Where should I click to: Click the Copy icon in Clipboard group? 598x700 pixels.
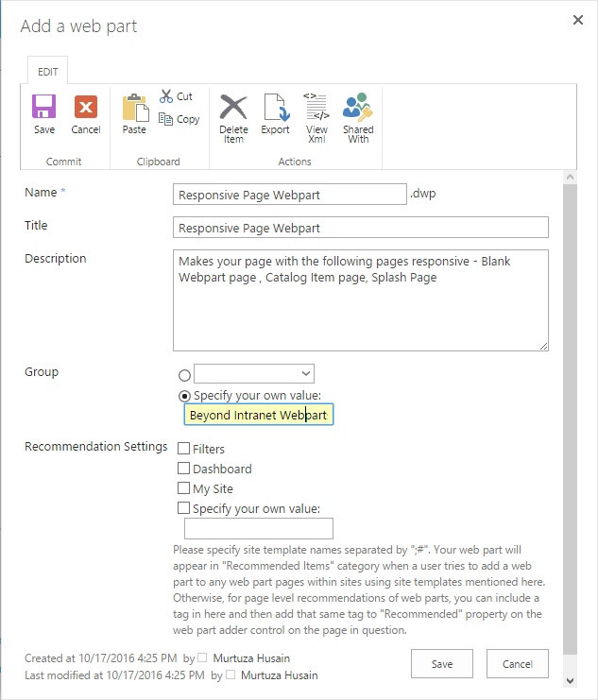167,119
